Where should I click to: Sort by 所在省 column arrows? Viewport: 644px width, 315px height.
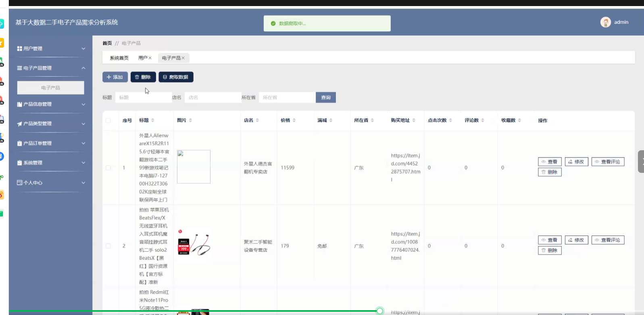pos(372,120)
